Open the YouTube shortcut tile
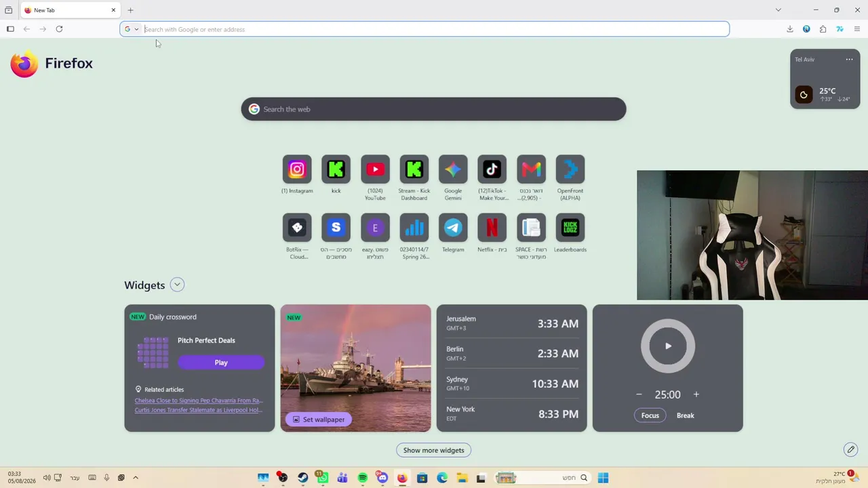The image size is (868, 488). click(375, 169)
